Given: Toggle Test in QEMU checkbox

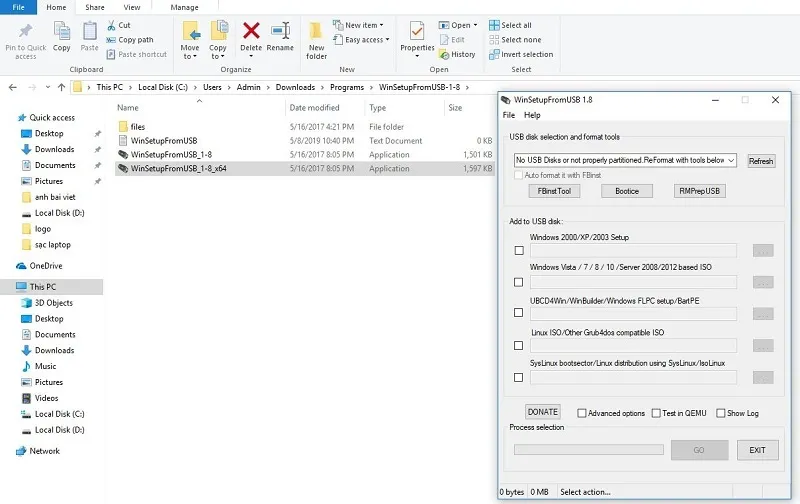Looking at the screenshot, I should (656, 413).
